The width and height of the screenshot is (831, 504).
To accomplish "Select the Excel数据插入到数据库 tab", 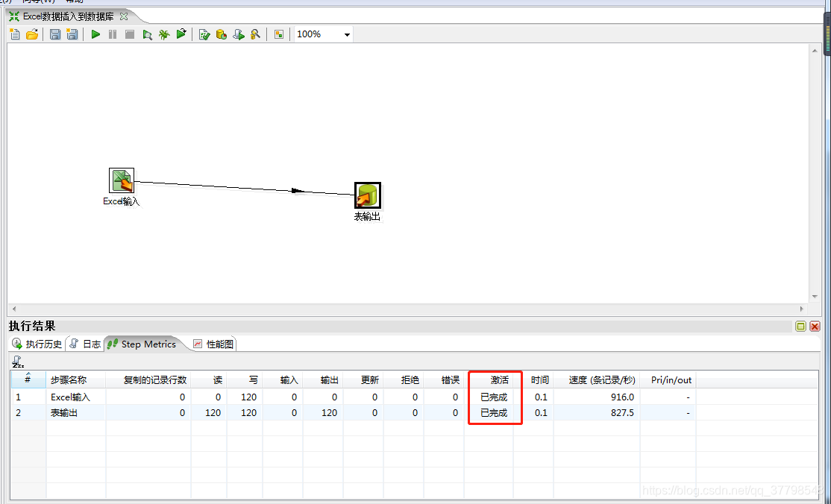I will (68, 16).
